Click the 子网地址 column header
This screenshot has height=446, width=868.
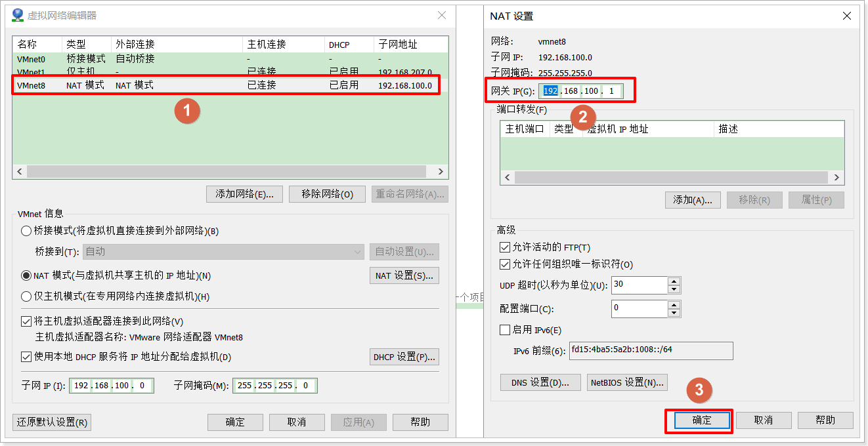click(x=410, y=45)
